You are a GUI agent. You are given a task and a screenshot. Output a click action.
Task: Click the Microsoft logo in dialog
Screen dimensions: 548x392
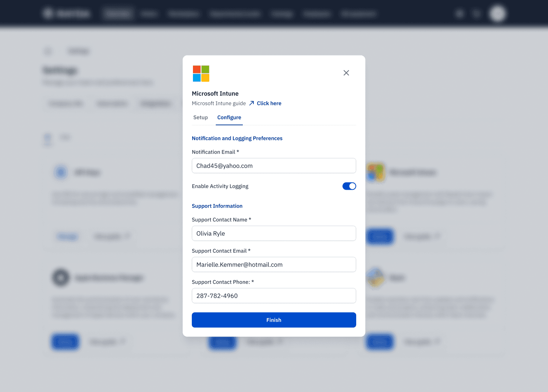click(201, 73)
